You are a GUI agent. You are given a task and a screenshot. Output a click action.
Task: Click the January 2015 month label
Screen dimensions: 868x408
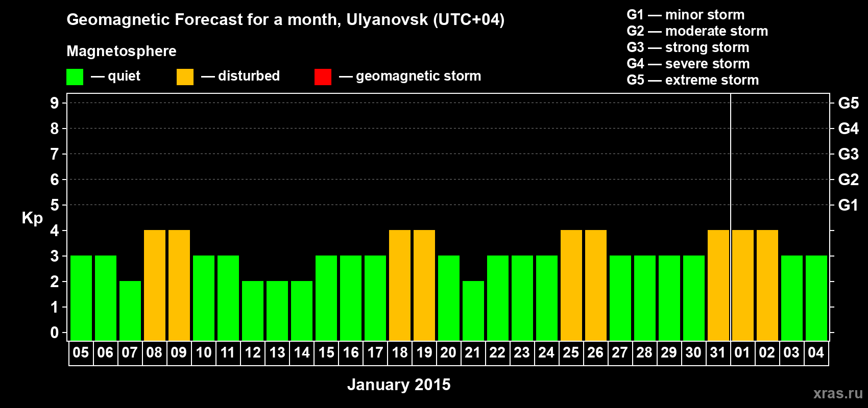click(x=399, y=385)
